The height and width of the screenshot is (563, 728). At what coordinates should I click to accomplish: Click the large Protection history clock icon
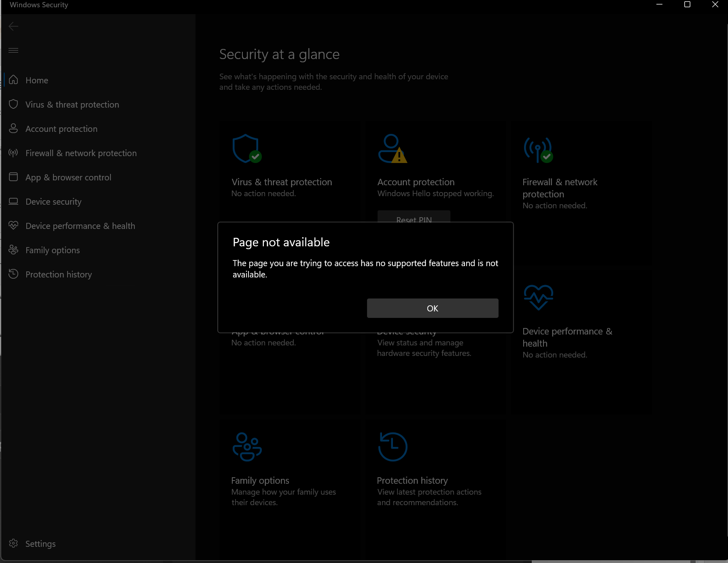tap(393, 447)
